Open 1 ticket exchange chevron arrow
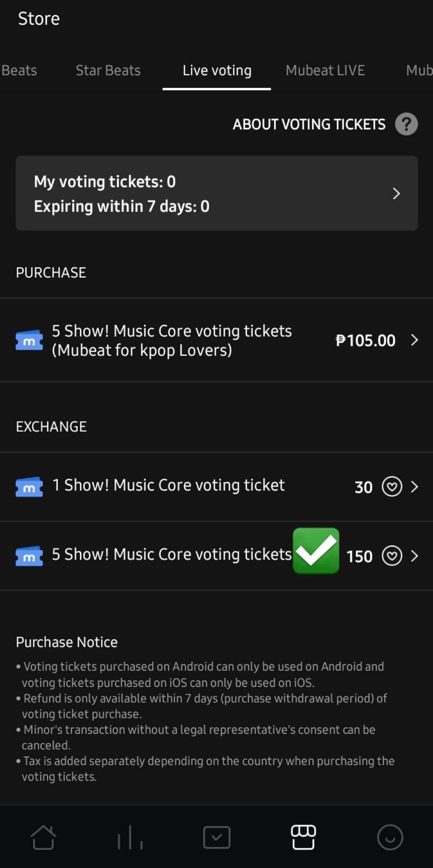433x868 pixels. [414, 487]
